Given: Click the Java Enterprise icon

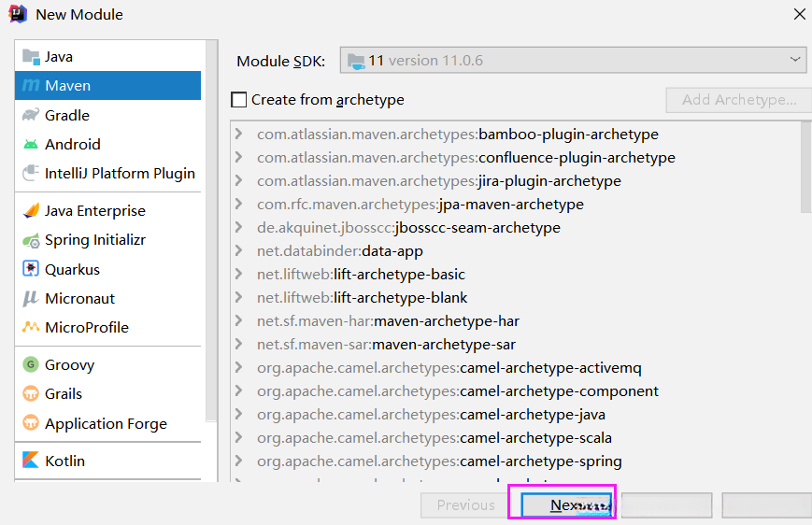Looking at the screenshot, I should point(31,211).
